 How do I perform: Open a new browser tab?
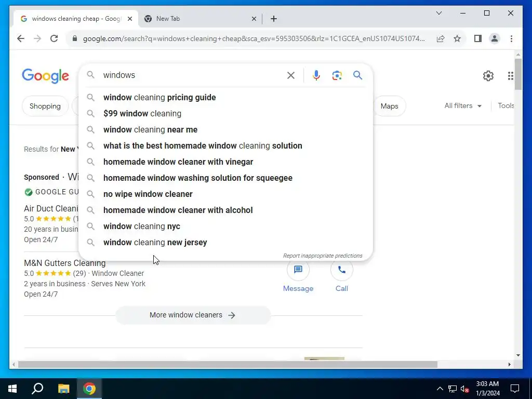(x=274, y=19)
